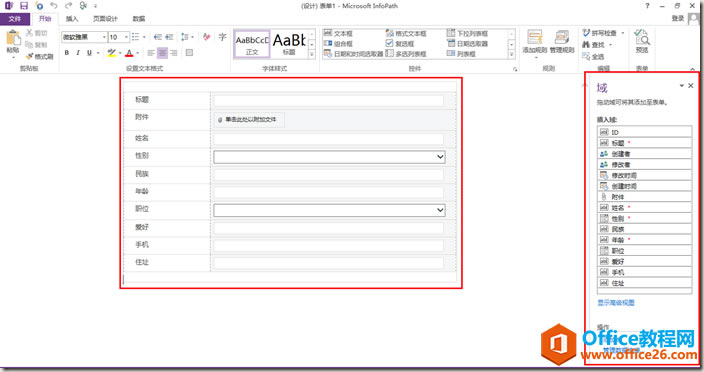Click the 姓名 text field in the form
This screenshot has height=372, width=704.
[x=329, y=139]
